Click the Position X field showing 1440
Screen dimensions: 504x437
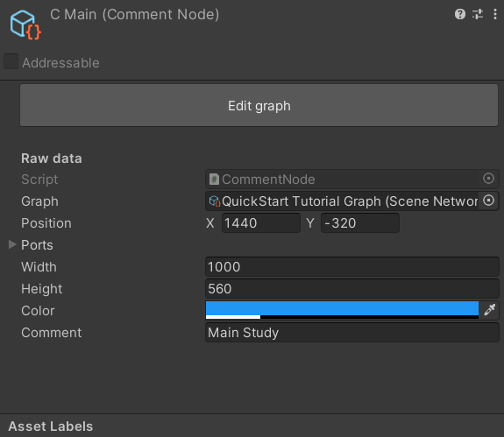pos(261,222)
